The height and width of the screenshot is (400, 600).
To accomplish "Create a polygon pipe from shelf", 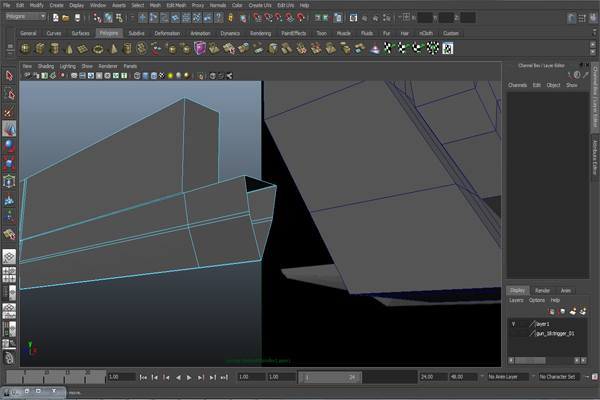I will pos(127,49).
